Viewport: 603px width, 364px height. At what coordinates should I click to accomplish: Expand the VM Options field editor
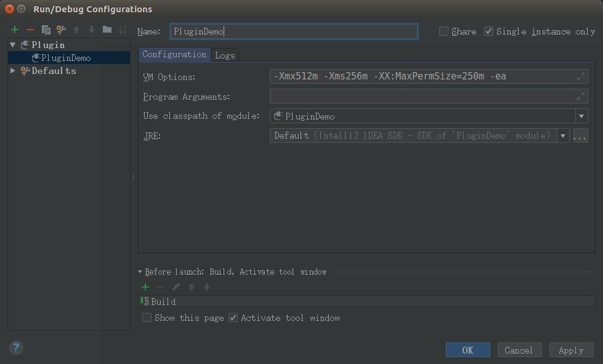(x=581, y=76)
